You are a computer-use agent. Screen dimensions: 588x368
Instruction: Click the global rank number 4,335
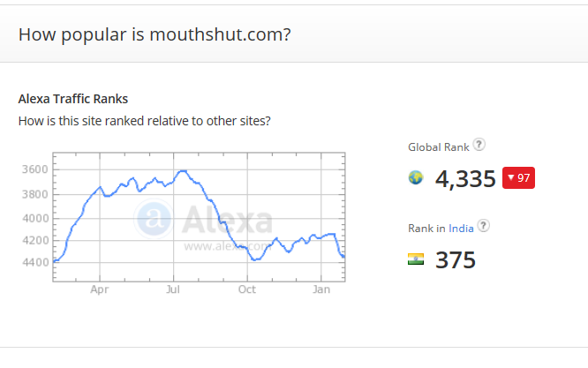(x=465, y=179)
